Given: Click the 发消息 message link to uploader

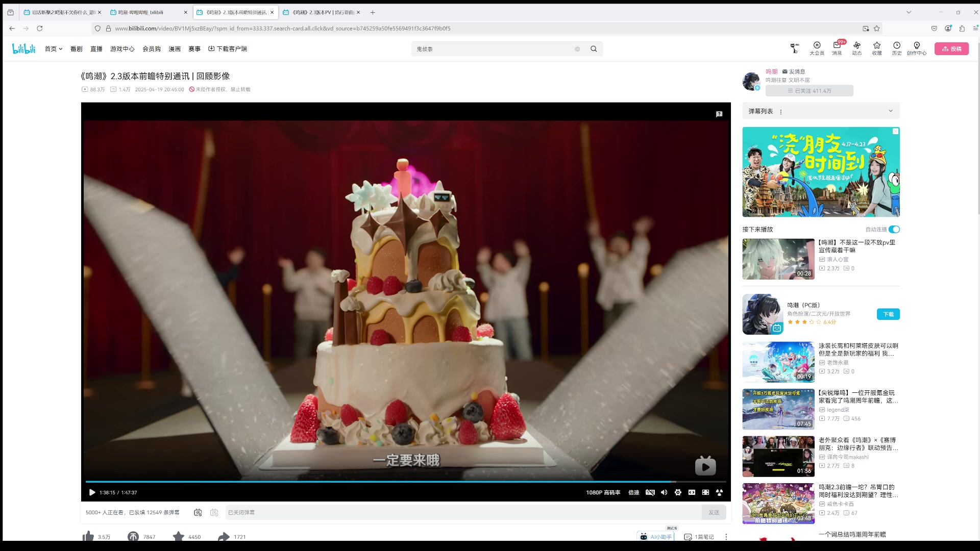Looking at the screenshot, I should pos(794,71).
